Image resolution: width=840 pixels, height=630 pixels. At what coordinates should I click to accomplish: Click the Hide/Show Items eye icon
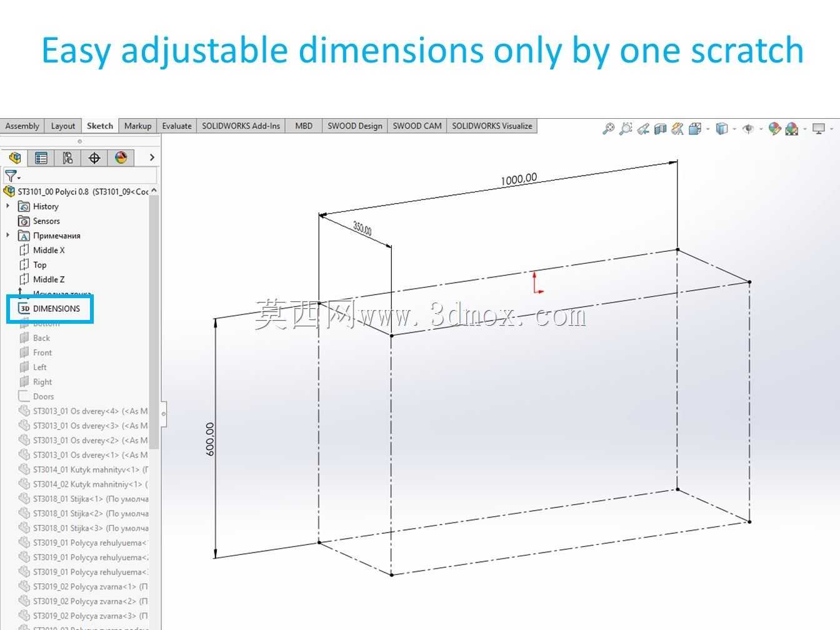[x=748, y=129]
